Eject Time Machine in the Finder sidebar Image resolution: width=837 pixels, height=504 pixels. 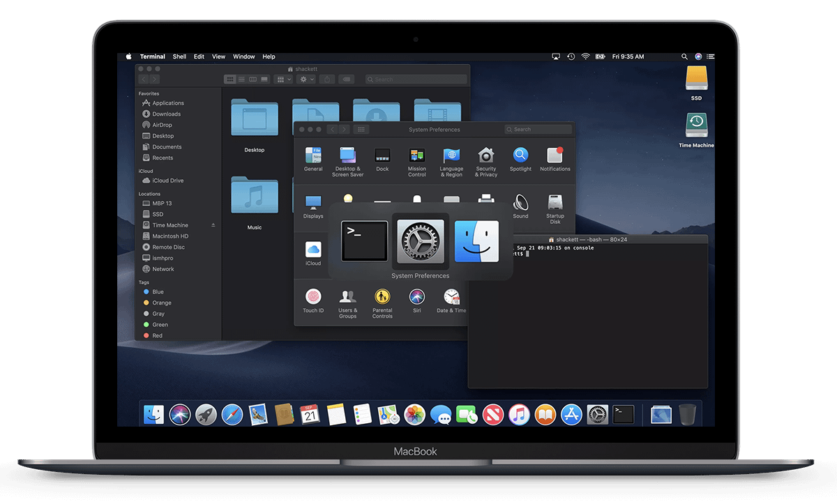(213, 225)
